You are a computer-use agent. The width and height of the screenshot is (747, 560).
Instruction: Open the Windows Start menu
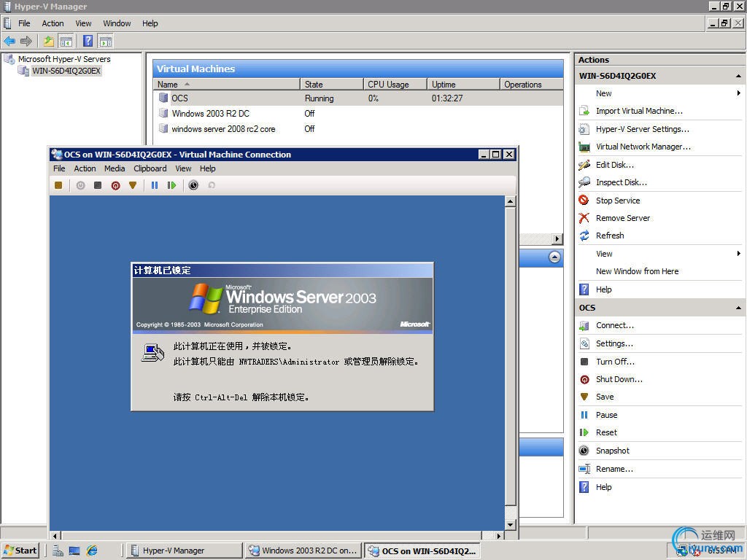point(20,551)
